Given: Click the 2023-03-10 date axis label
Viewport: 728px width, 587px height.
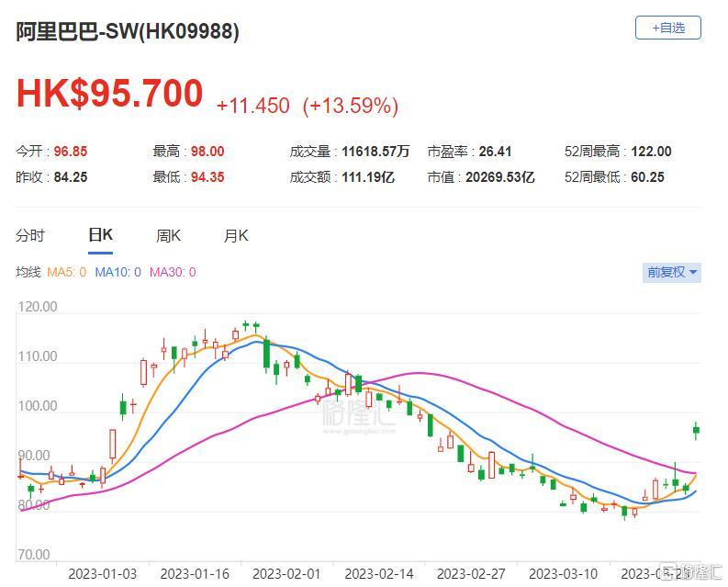Looking at the screenshot, I should 563,574.
